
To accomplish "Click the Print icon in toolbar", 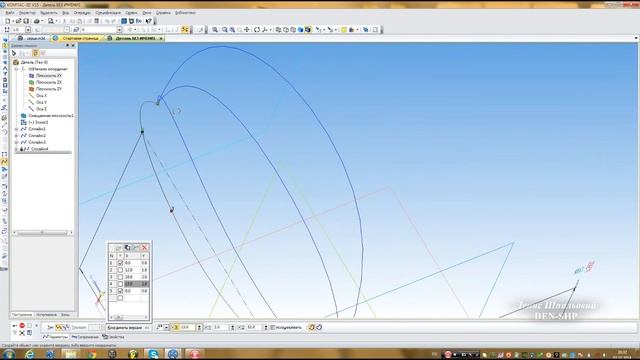I will pyautogui.click(x=37, y=21).
